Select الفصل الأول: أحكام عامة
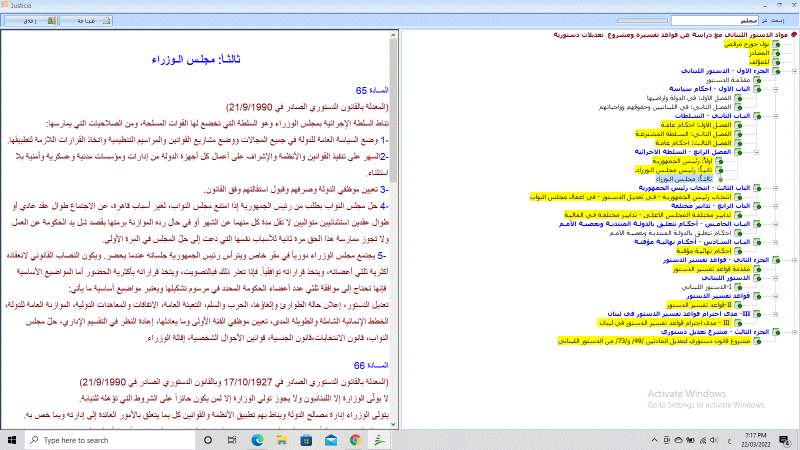The height and width of the screenshot is (450, 800). coord(696,125)
